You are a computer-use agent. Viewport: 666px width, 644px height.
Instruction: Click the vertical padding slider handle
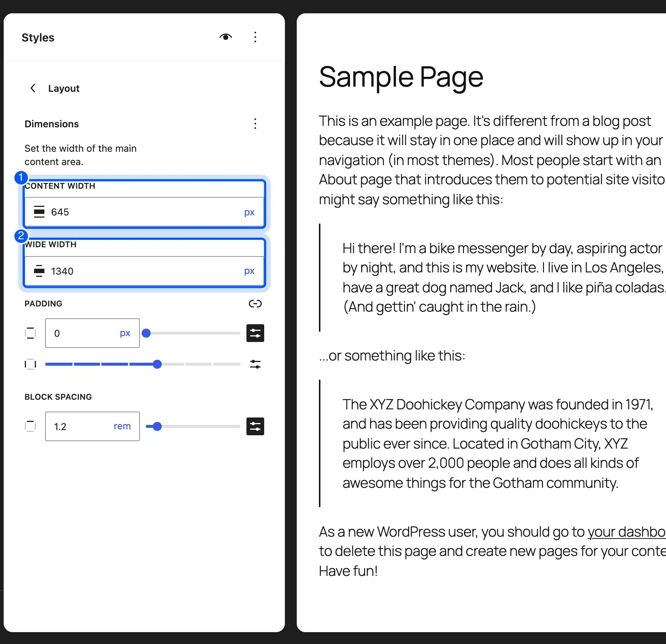(x=146, y=333)
